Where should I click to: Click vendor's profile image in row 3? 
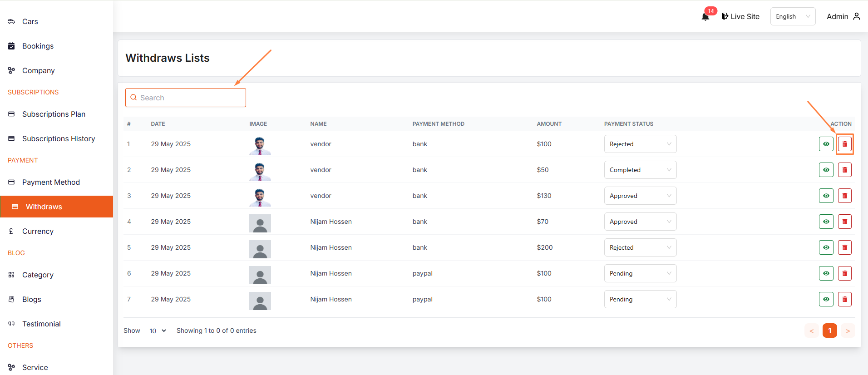(x=260, y=196)
